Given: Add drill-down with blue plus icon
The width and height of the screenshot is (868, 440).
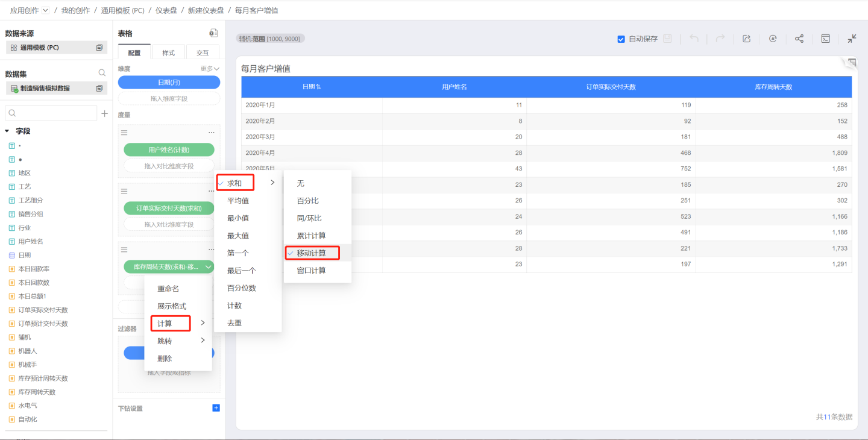Looking at the screenshot, I should [x=216, y=408].
